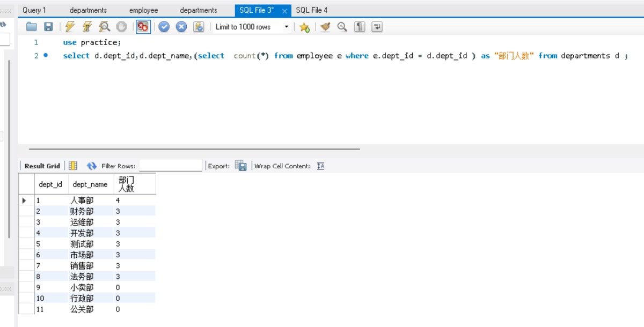Select the 人事部 cell
This screenshot has height=327, width=644.
pyautogui.click(x=91, y=200)
